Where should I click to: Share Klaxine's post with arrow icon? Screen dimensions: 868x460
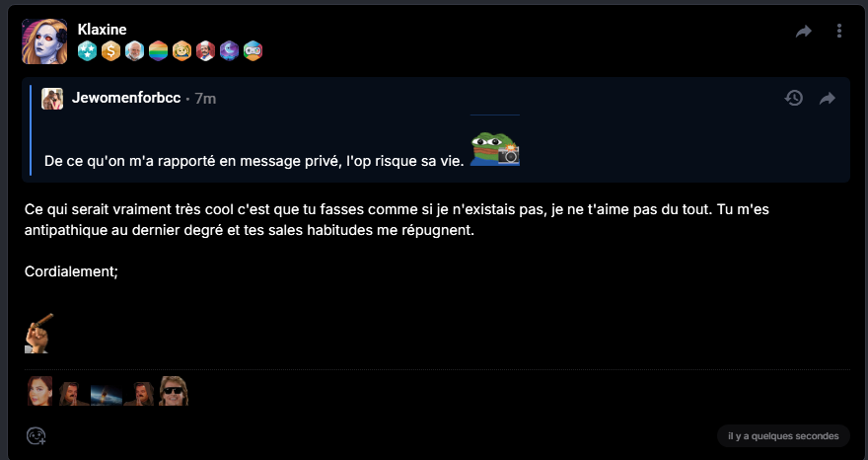[x=804, y=32]
